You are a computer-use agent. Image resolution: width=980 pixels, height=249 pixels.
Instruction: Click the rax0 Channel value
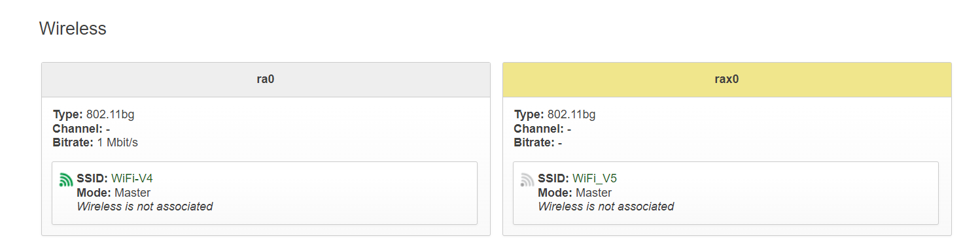pos(569,129)
